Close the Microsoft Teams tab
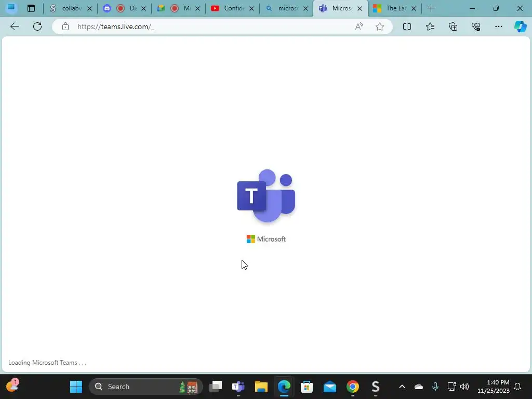The height and width of the screenshot is (399, 532). click(360, 8)
